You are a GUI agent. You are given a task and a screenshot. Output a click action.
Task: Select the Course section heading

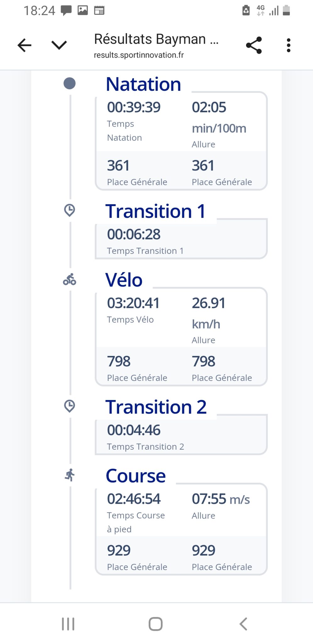136,476
